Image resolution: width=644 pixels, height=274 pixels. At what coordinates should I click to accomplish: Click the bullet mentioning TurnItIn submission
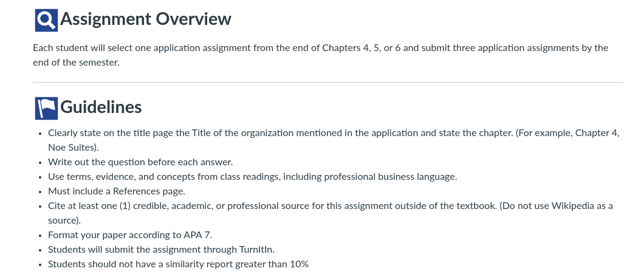162,250
